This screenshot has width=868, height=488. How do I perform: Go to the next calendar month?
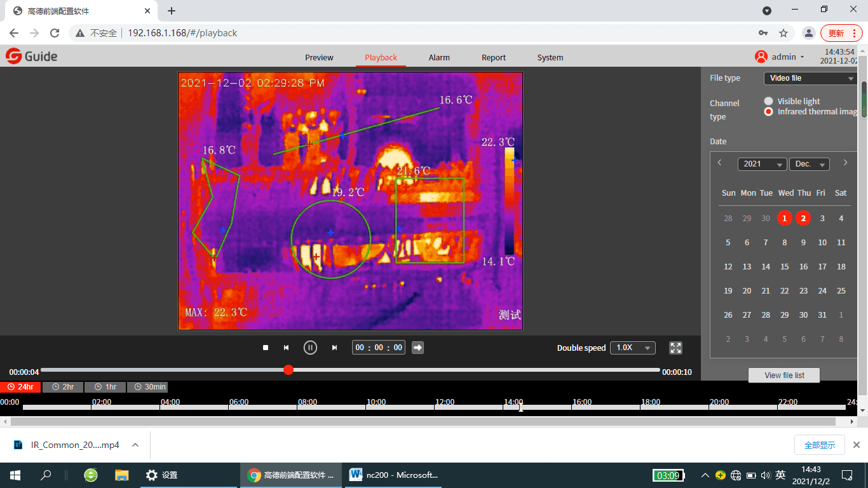point(845,163)
